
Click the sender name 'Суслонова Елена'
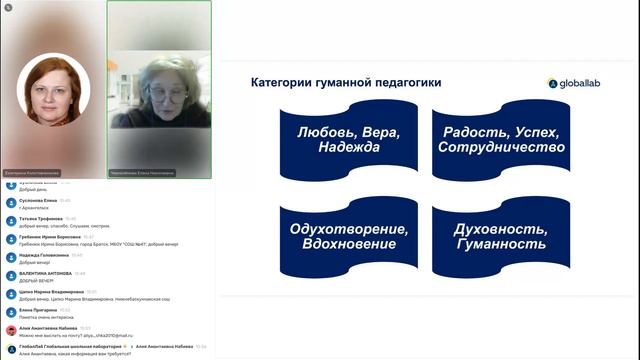(x=38, y=200)
